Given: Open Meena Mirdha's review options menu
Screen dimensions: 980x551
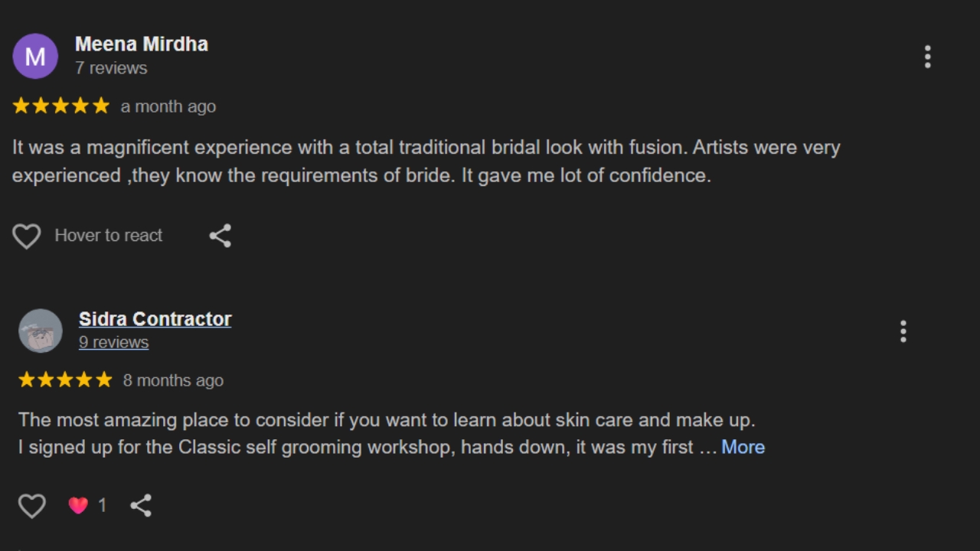Looking at the screenshot, I should click(x=927, y=57).
